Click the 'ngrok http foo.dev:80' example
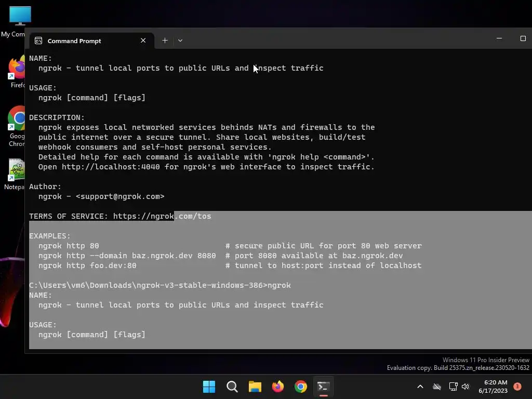The width and height of the screenshot is (532, 399). pyautogui.click(x=87, y=265)
